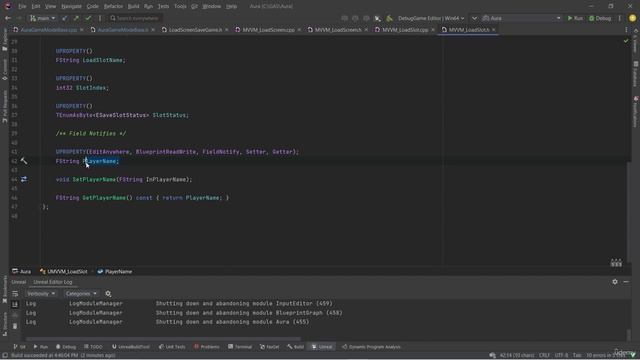
Task: Click chevron next to solution configuration
Action: (474, 18)
